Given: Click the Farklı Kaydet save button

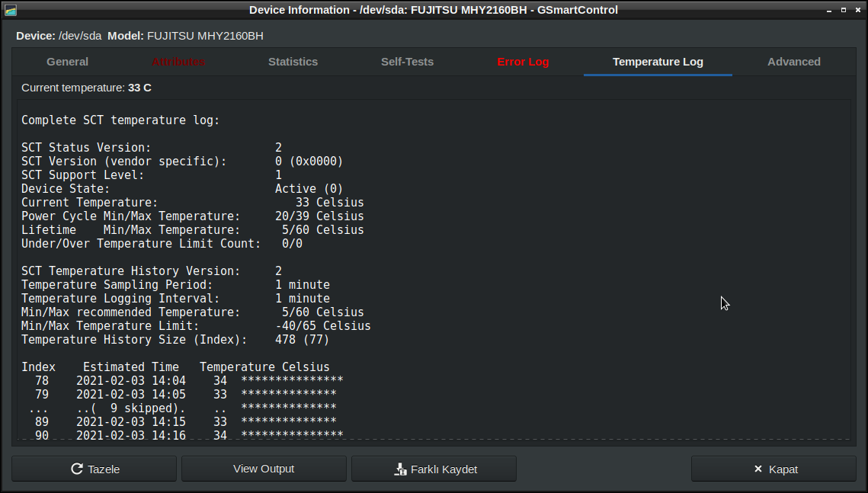Looking at the screenshot, I should click(x=434, y=469).
